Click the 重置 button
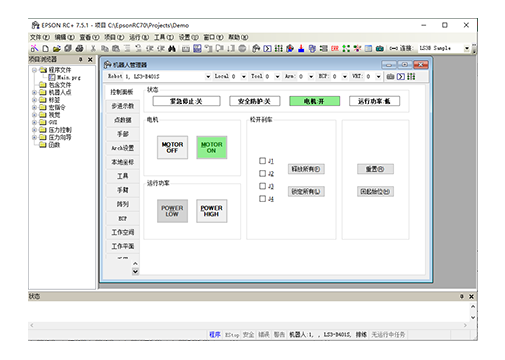 click(x=375, y=169)
